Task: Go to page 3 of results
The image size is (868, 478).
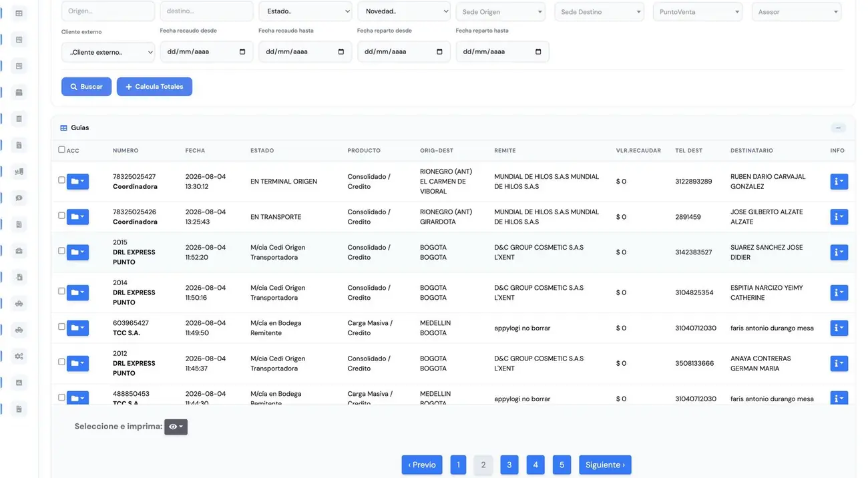Action: [509, 465]
